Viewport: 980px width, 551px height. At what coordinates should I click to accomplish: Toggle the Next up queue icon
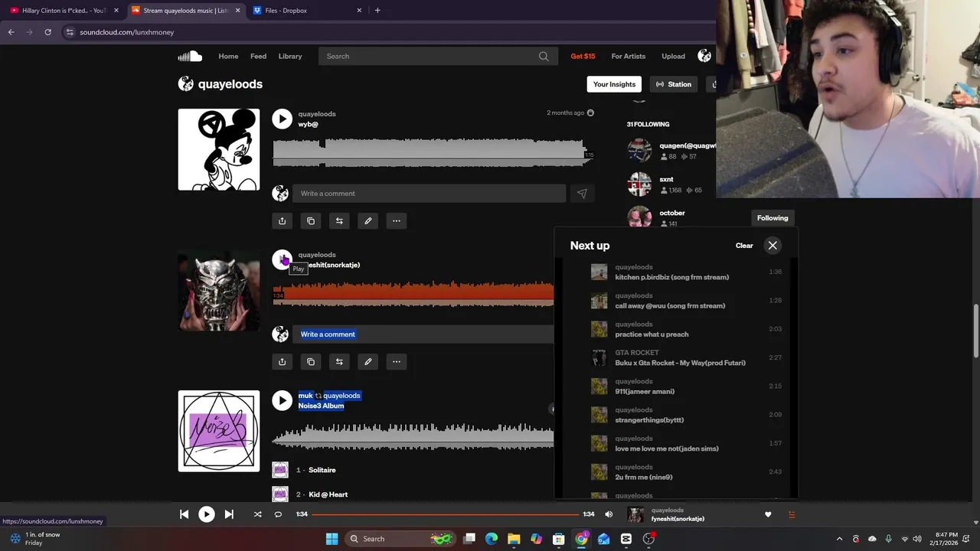(x=792, y=514)
